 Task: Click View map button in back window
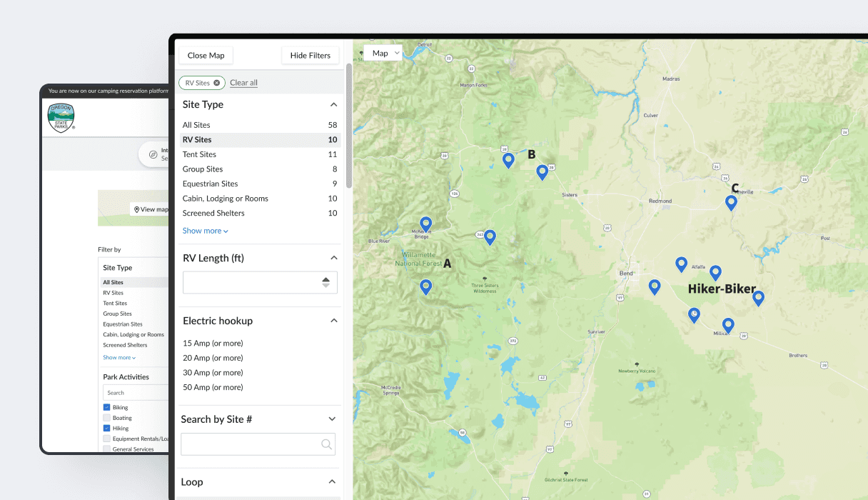[151, 209]
